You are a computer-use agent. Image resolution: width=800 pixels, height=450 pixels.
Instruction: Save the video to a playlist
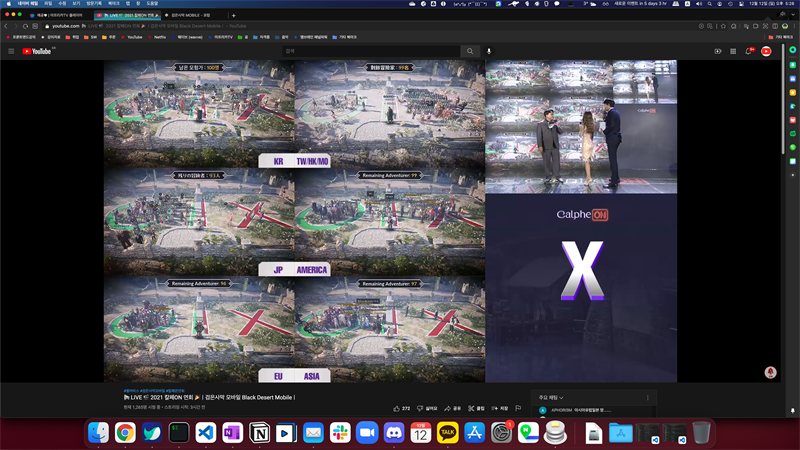tap(499, 408)
